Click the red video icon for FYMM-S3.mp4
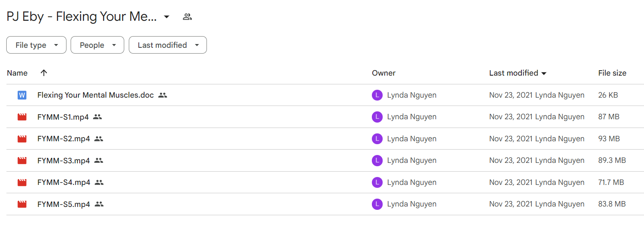The image size is (644, 246). click(22, 160)
